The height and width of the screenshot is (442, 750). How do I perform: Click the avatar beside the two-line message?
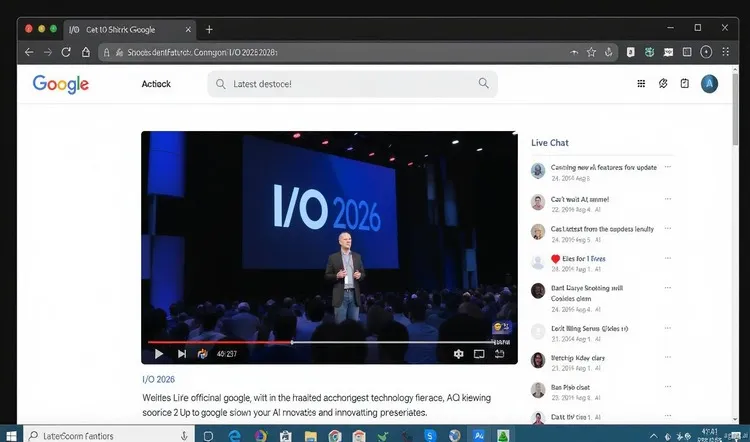(x=538, y=291)
